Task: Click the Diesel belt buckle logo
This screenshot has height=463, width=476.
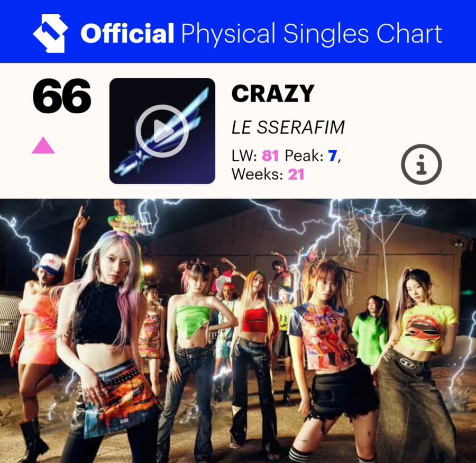Action: [x=406, y=362]
